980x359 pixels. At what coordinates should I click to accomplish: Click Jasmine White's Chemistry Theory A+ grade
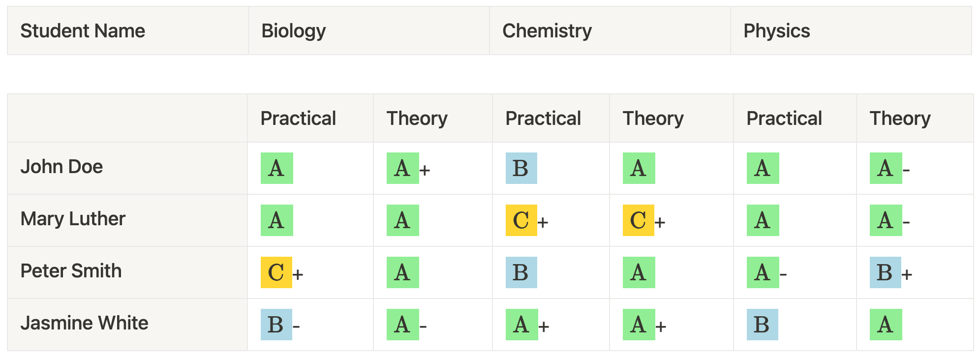[x=644, y=325]
